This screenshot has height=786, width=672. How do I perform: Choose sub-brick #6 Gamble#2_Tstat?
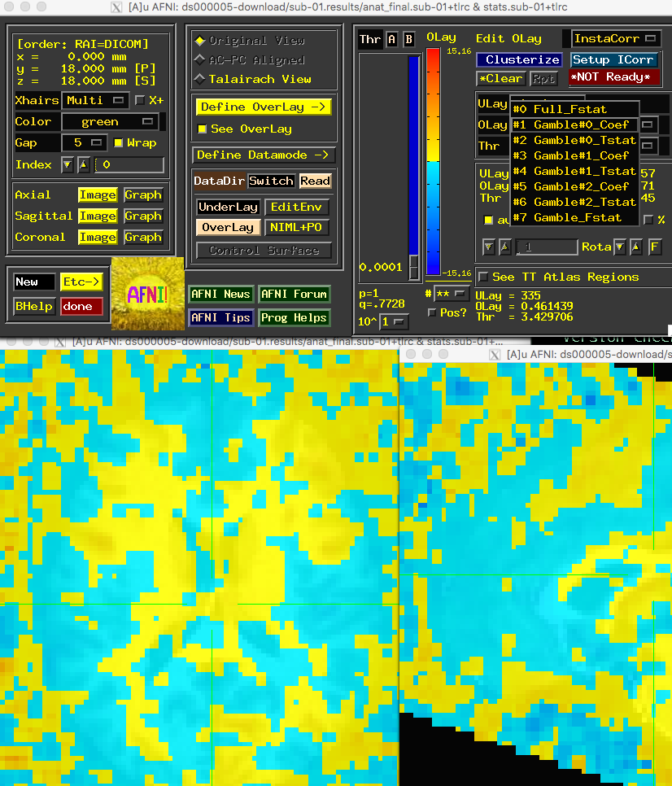pyautogui.click(x=574, y=202)
